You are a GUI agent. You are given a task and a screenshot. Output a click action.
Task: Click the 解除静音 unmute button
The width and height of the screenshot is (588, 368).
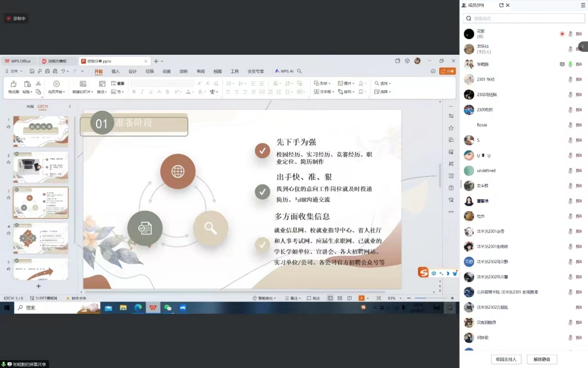pyautogui.click(x=542, y=359)
